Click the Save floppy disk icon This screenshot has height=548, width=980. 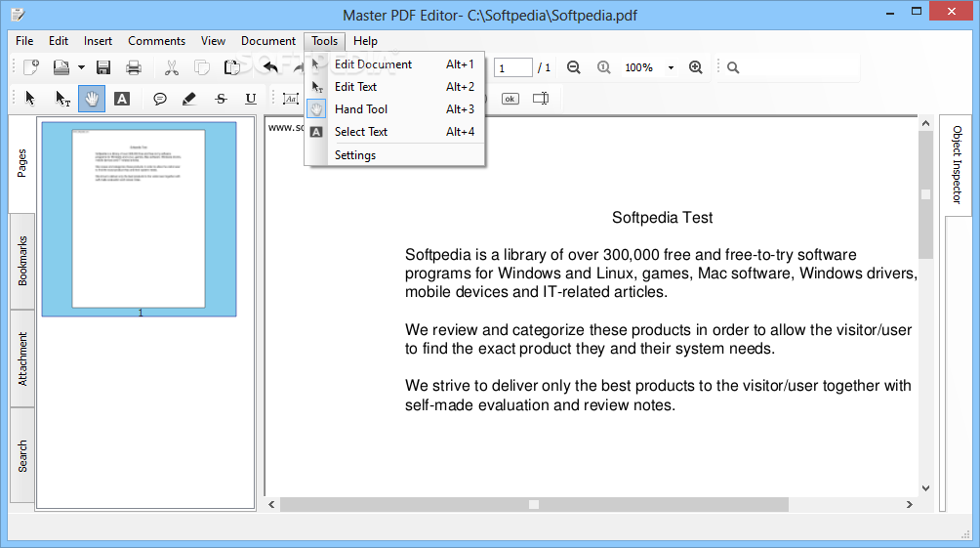click(103, 67)
